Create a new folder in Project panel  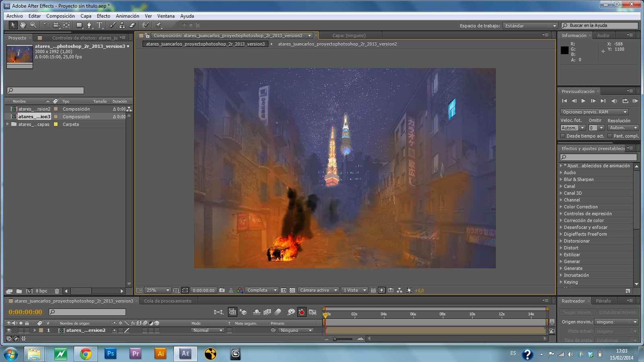point(19,291)
